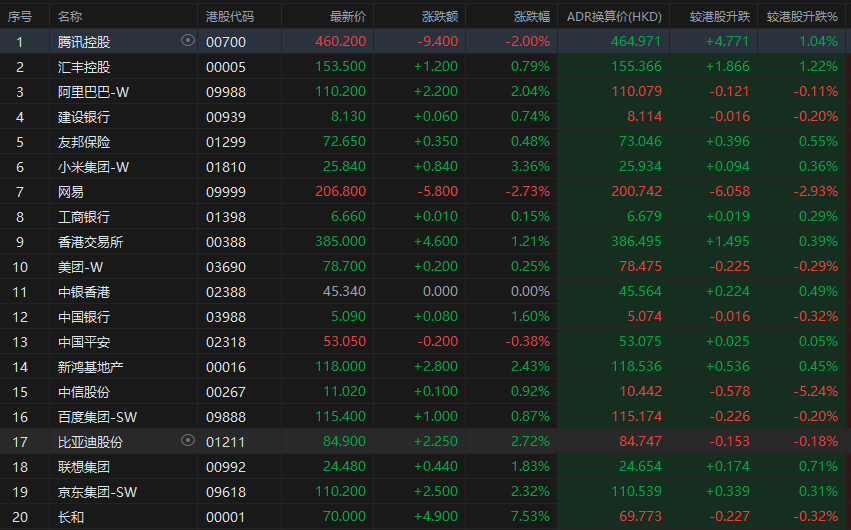The height and width of the screenshot is (530, 851).
Task: Click the 较港股升跌% column header
Action: click(802, 17)
